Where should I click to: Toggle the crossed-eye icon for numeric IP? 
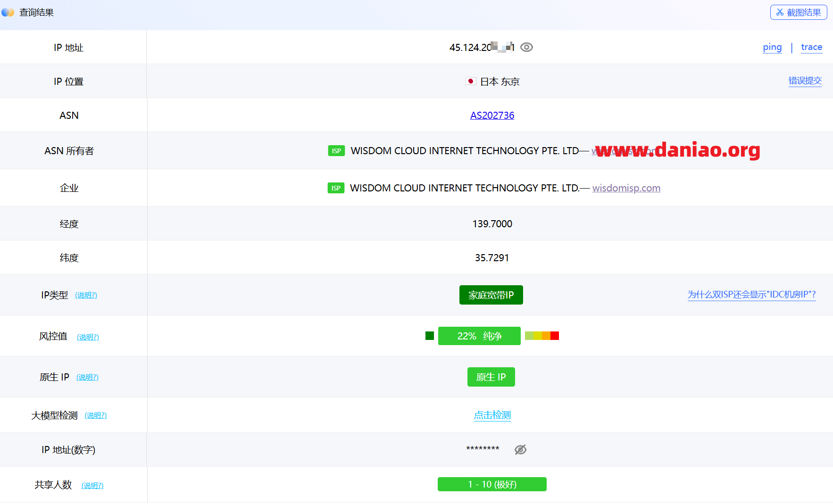(x=520, y=450)
